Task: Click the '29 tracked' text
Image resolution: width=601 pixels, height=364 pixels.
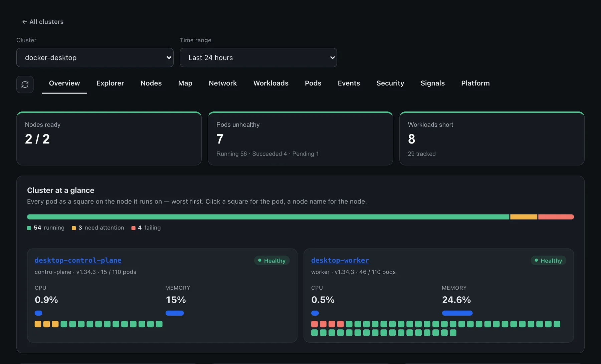Action: point(422,154)
